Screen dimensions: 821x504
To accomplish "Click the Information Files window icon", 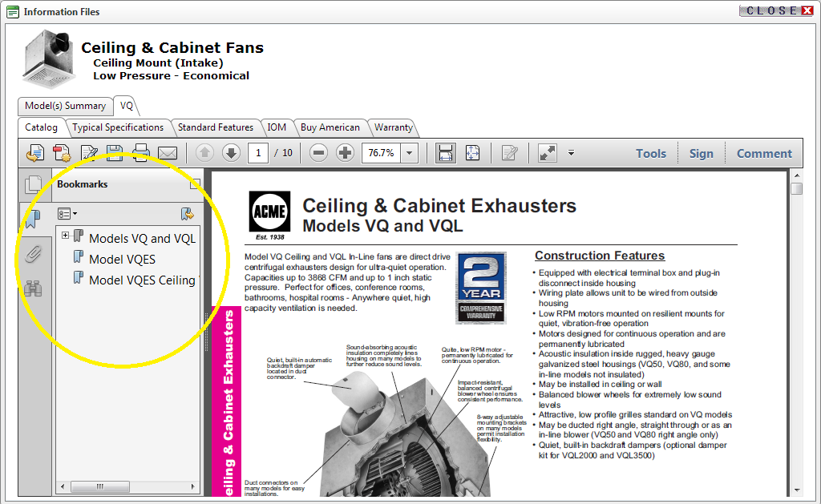I will [13, 11].
